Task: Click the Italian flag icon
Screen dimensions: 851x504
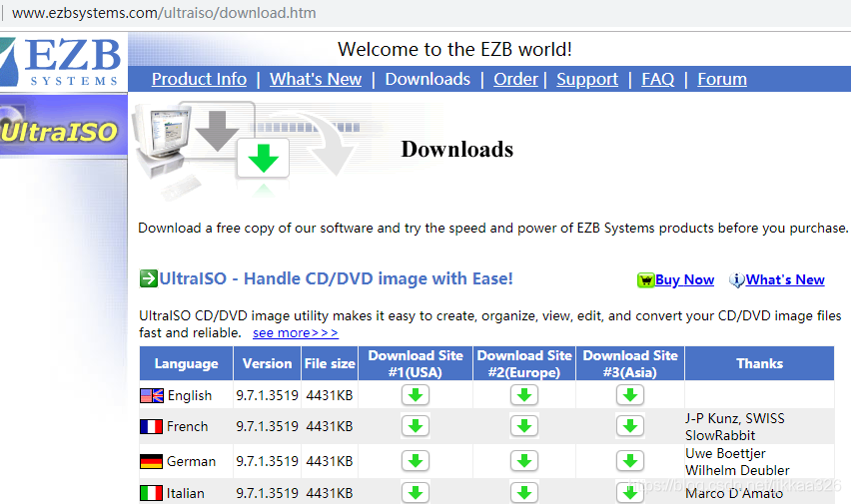Action: tap(151, 493)
